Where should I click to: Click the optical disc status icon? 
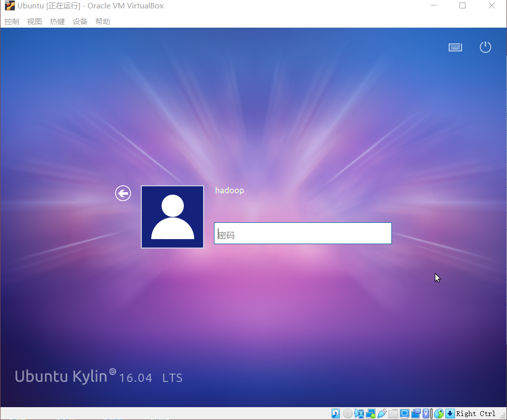pos(347,414)
